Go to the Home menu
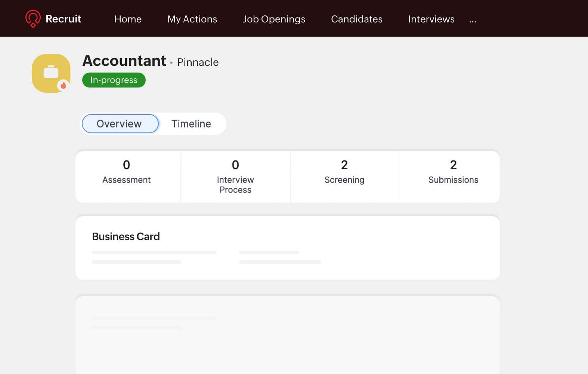 pos(128,19)
